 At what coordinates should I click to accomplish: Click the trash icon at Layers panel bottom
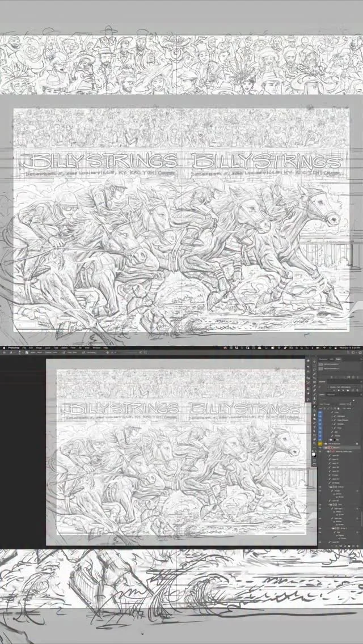358,546
